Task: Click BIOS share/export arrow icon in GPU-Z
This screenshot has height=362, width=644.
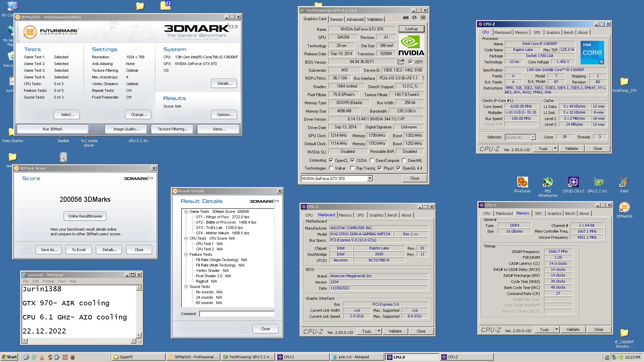Action: point(401,62)
